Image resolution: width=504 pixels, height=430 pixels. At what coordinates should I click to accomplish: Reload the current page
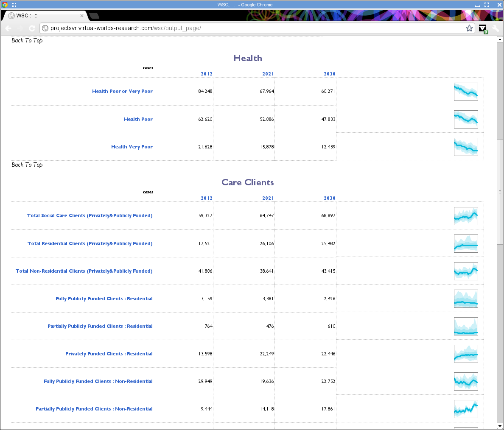(x=32, y=28)
